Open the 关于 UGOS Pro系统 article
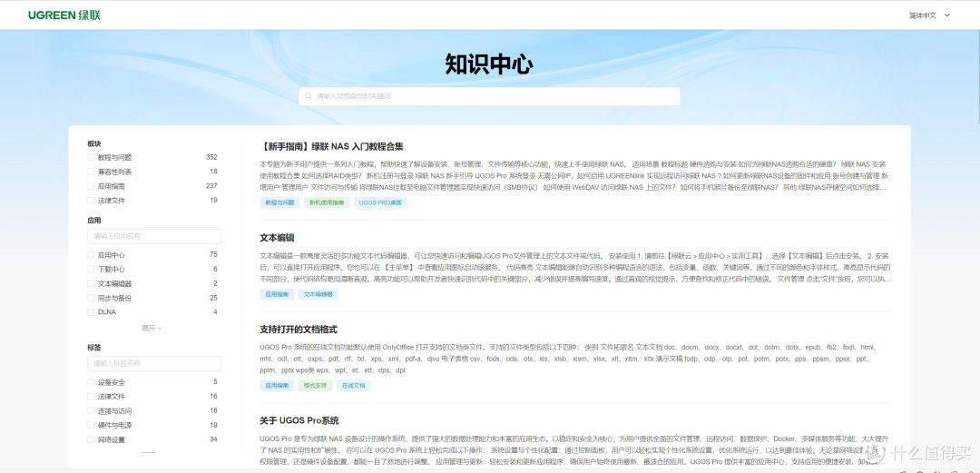Image resolution: width=980 pixels, height=473 pixels. pyautogui.click(x=299, y=420)
